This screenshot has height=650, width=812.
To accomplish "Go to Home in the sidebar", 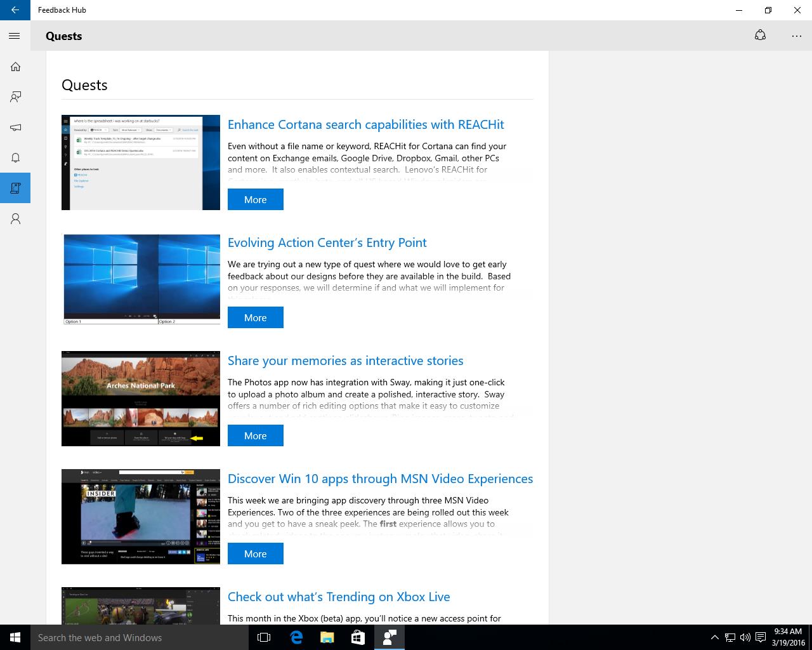I will pyautogui.click(x=15, y=67).
